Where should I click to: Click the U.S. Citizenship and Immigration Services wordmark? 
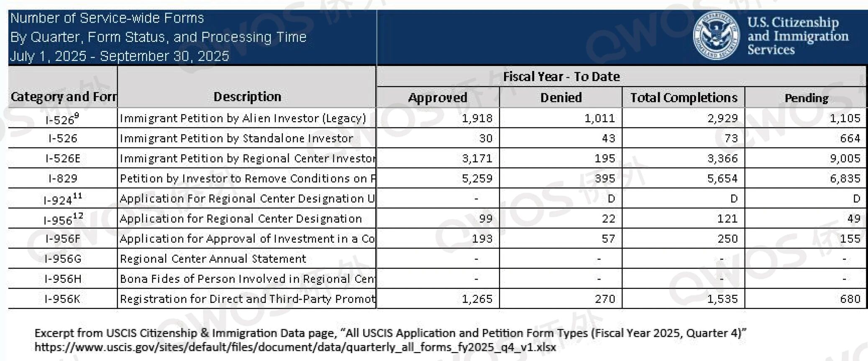coord(797,36)
